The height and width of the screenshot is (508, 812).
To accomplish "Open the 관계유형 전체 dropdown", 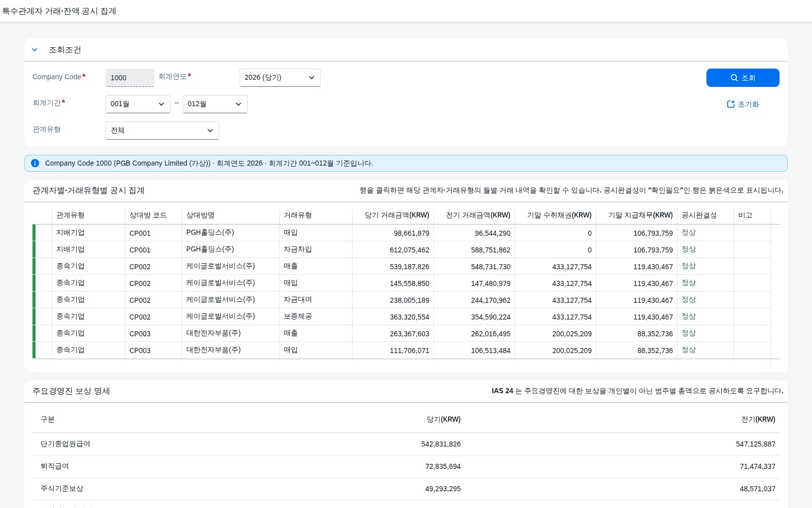I will pos(162,131).
